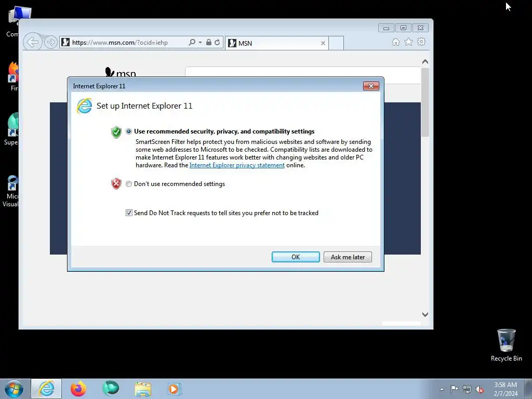Click the scroll down arrow in browser
Screen dimensions: 532x399
coord(425,314)
